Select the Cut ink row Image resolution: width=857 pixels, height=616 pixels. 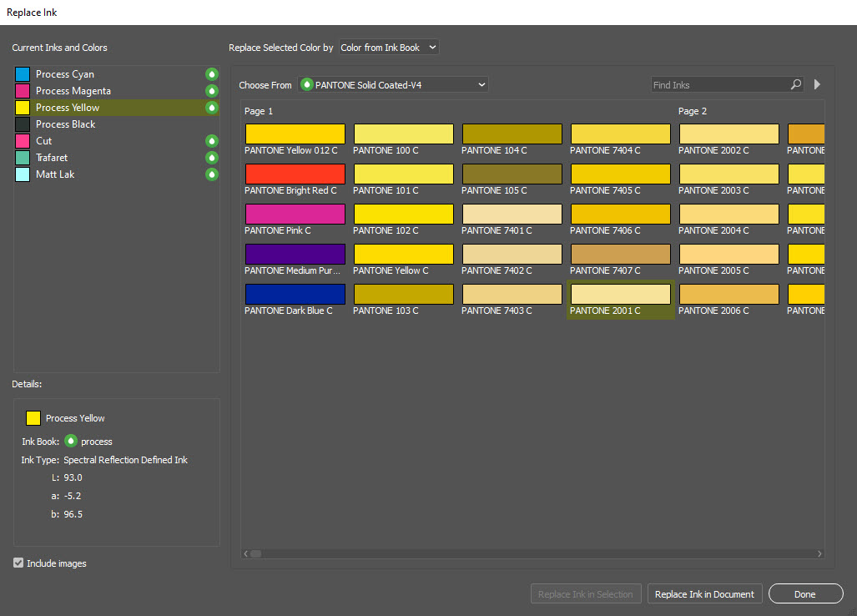coord(117,141)
